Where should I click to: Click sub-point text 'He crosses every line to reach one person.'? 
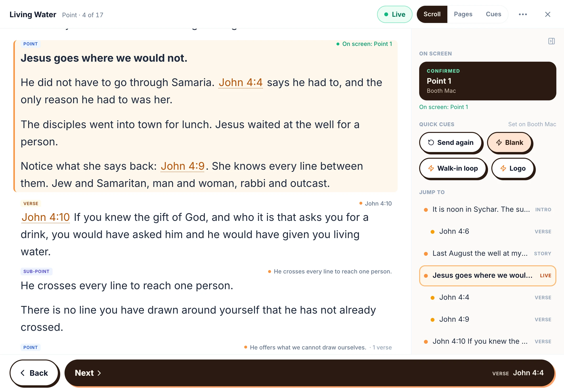click(x=127, y=286)
